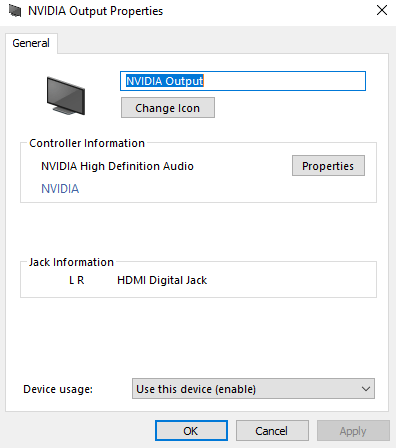The image size is (396, 448).
Task: Close the NVIDIA Output Properties dialog
Action: (x=382, y=10)
